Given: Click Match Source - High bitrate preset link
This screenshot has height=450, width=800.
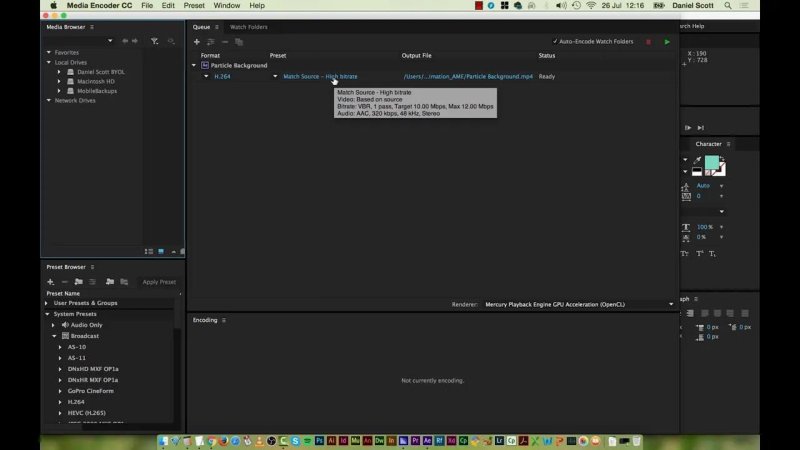Looking at the screenshot, I should [320, 77].
